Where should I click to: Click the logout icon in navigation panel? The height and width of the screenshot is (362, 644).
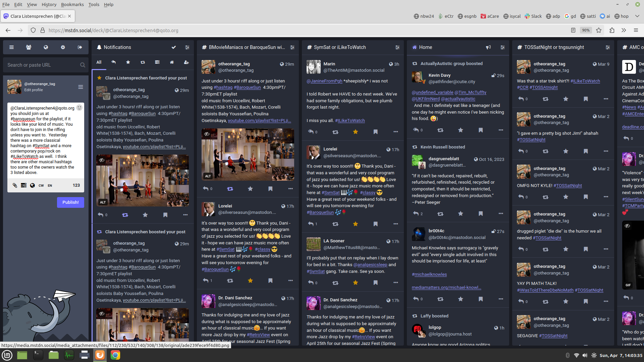[x=80, y=47]
